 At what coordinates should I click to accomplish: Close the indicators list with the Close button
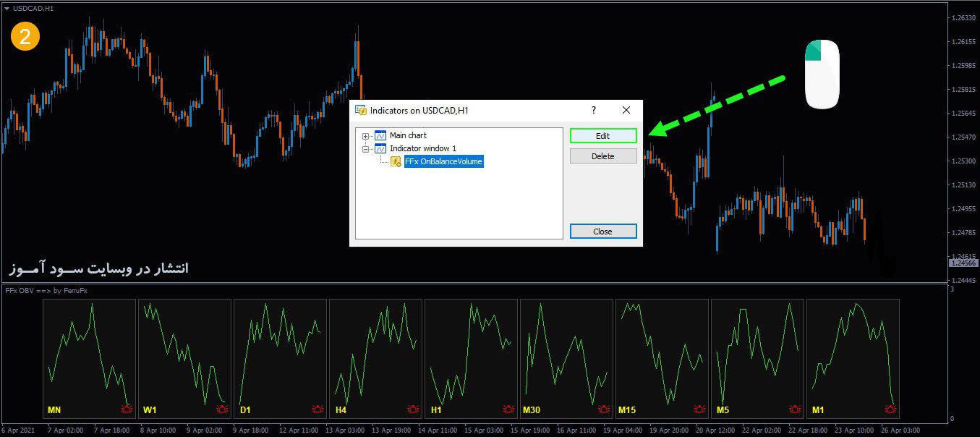click(x=602, y=232)
